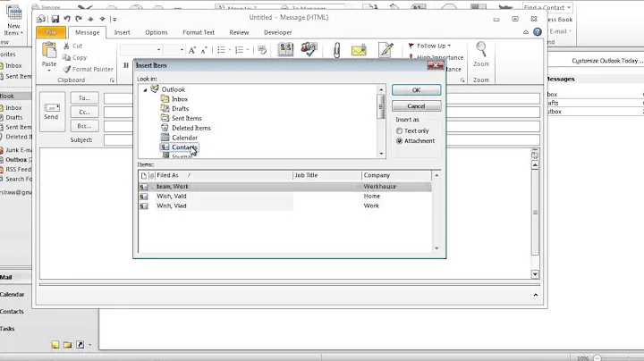The width and height of the screenshot is (644, 361).
Task: Switch to the Format Text tab
Action: (x=199, y=32)
